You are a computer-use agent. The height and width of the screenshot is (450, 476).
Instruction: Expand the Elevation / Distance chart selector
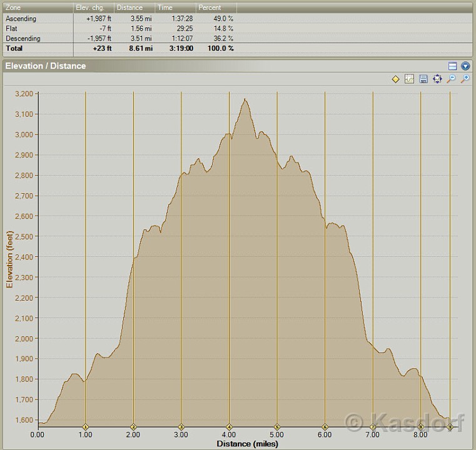[x=46, y=66]
